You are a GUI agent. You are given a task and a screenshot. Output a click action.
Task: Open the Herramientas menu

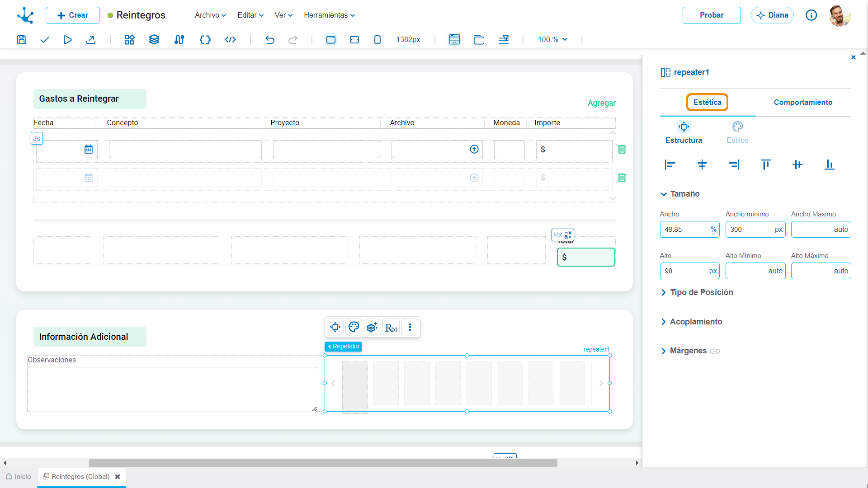[x=329, y=15]
